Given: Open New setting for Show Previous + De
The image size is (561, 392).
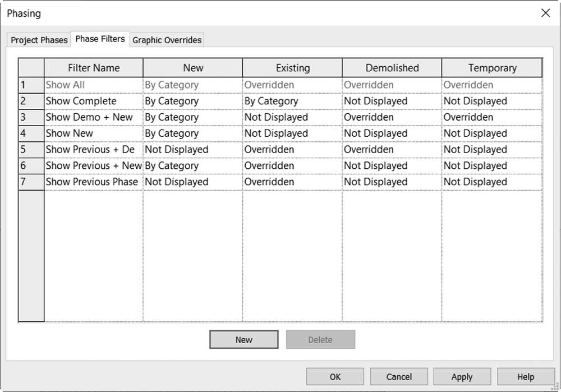Looking at the screenshot, I should 193,150.
